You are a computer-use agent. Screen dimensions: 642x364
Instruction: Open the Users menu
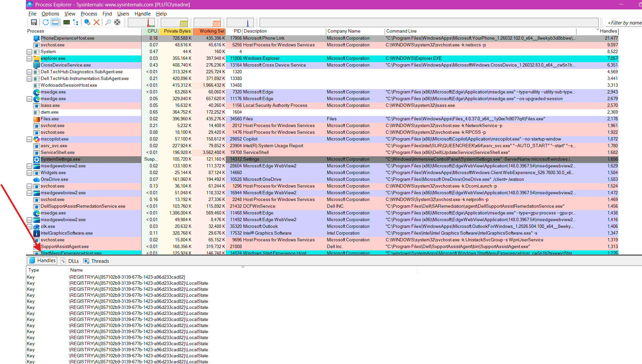(123, 14)
